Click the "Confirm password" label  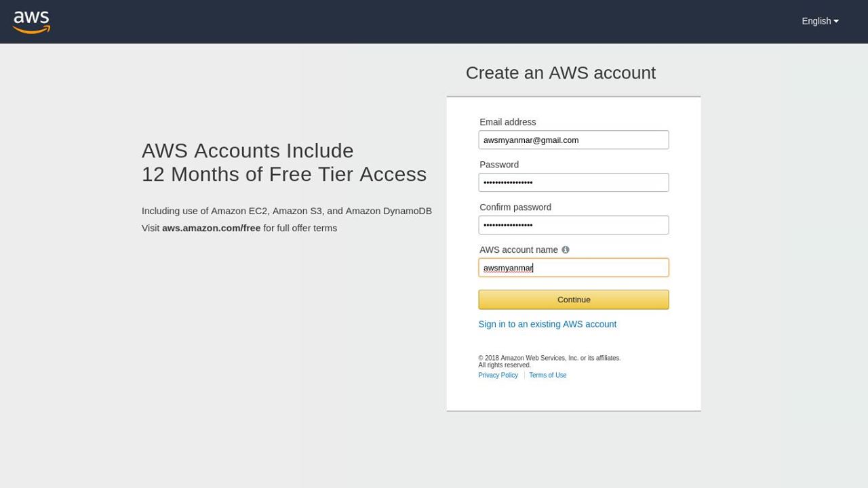[x=515, y=207]
